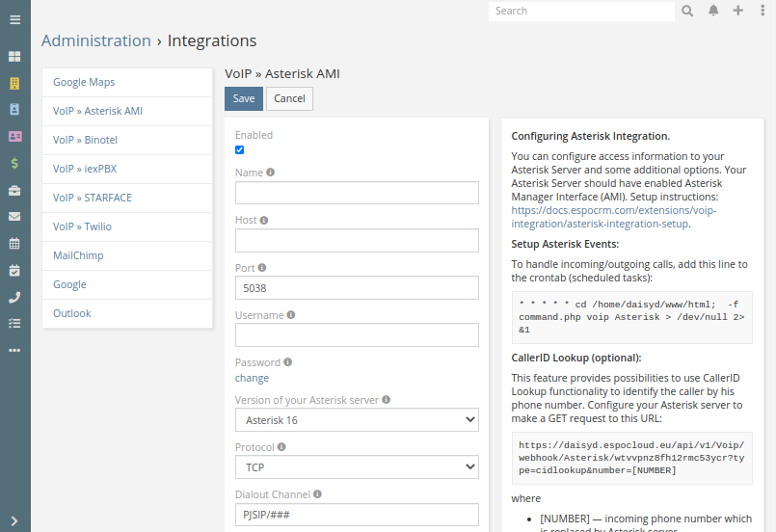Screen dimensions: 776x532
Task: Click the CallerID webhook URL code block
Action: [x=632, y=458]
